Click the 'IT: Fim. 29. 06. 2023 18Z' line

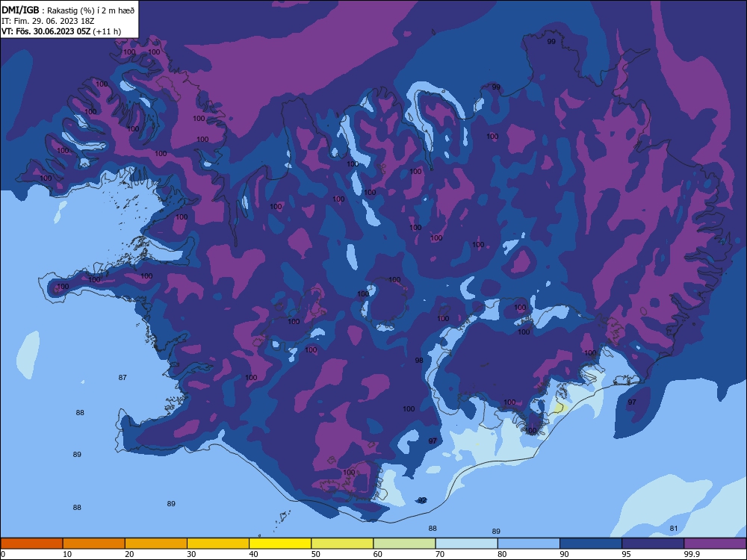pyautogui.click(x=48, y=21)
